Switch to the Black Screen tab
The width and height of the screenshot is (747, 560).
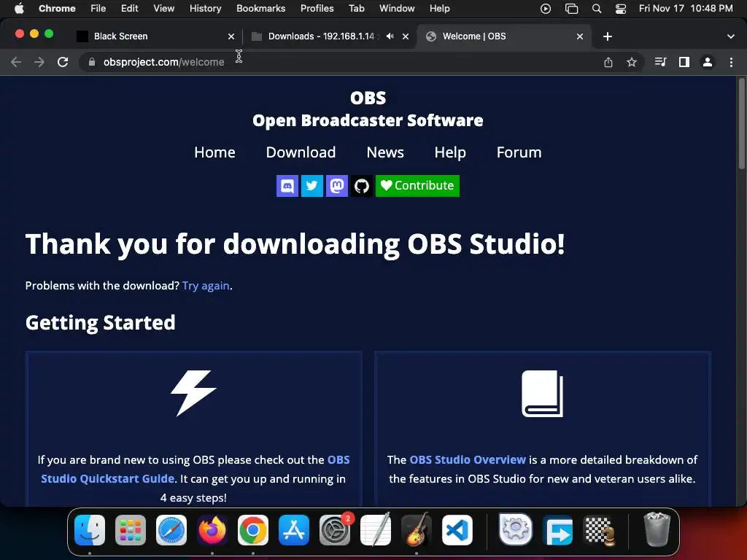tap(156, 36)
